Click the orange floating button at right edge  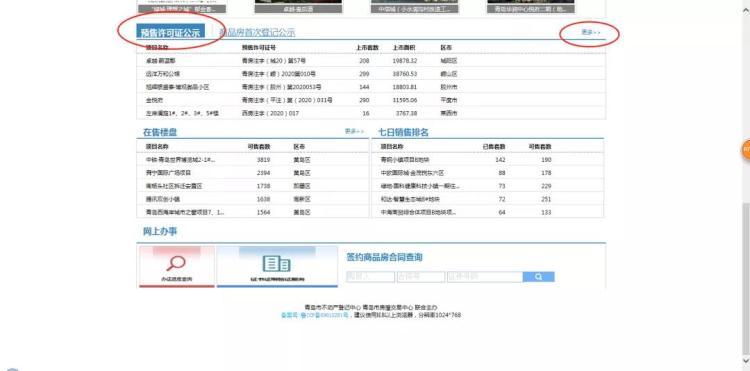pos(746,150)
